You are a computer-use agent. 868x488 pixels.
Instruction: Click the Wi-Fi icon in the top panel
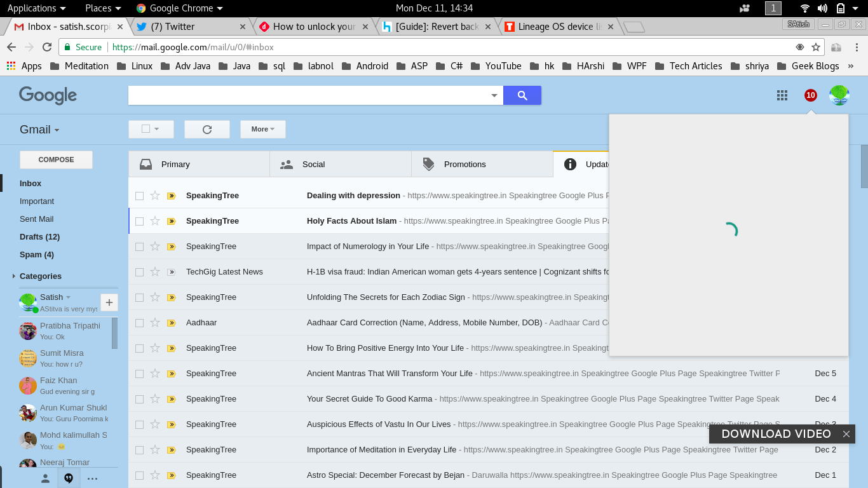pyautogui.click(x=805, y=8)
